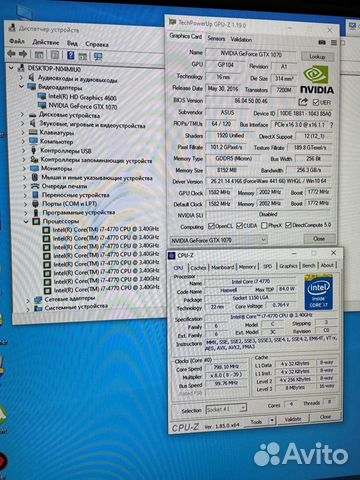Toggle the OpenCL checkbox

pyautogui.click(x=211, y=226)
